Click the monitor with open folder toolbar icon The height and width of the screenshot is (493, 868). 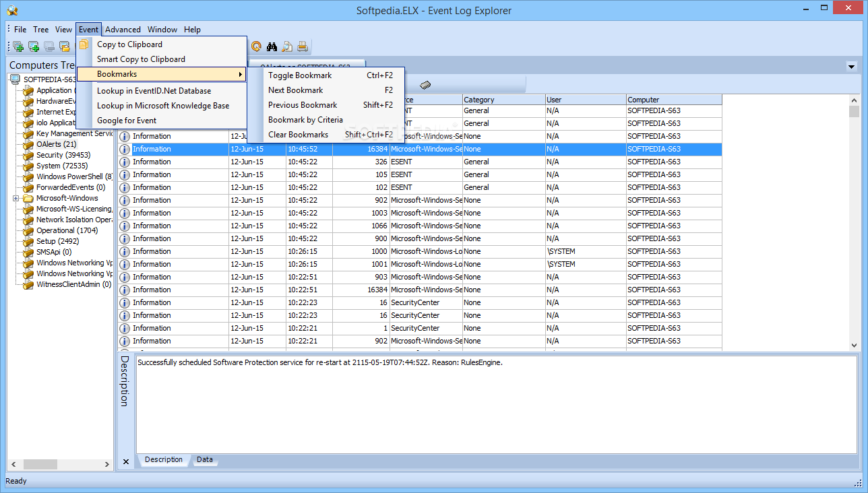pyautogui.click(x=65, y=46)
